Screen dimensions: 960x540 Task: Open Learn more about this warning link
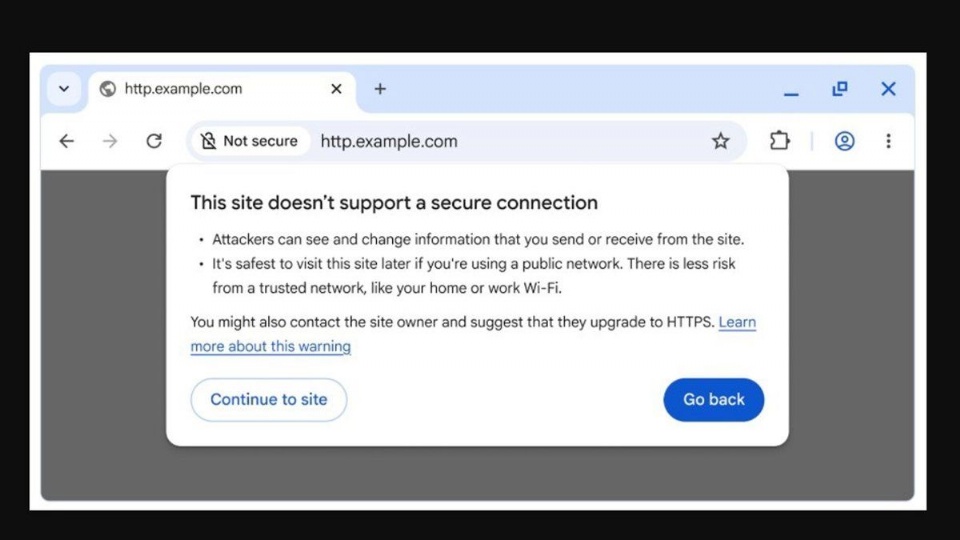point(271,346)
